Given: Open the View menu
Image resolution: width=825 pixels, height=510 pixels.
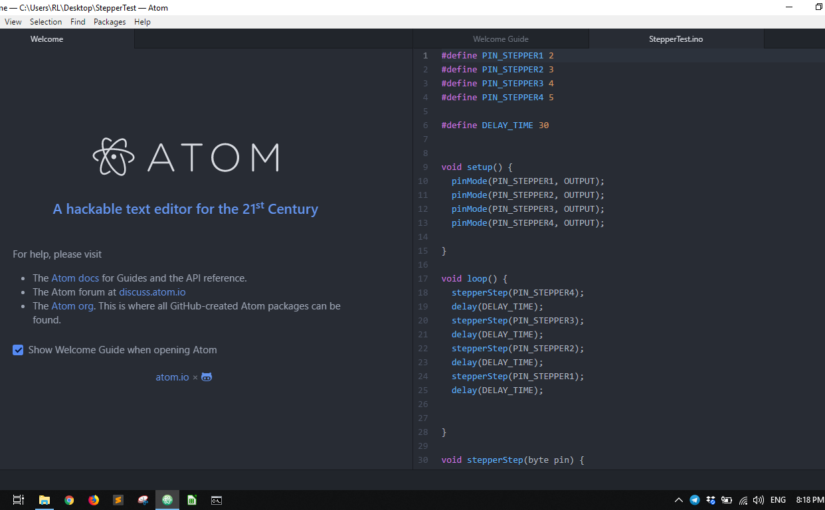Looking at the screenshot, I should [x=13, y=22].
